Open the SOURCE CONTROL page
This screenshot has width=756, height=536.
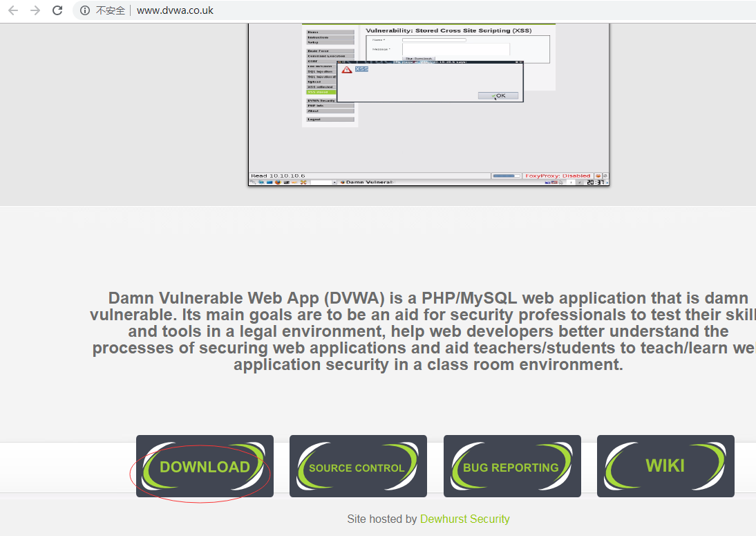tap(358, 466)
